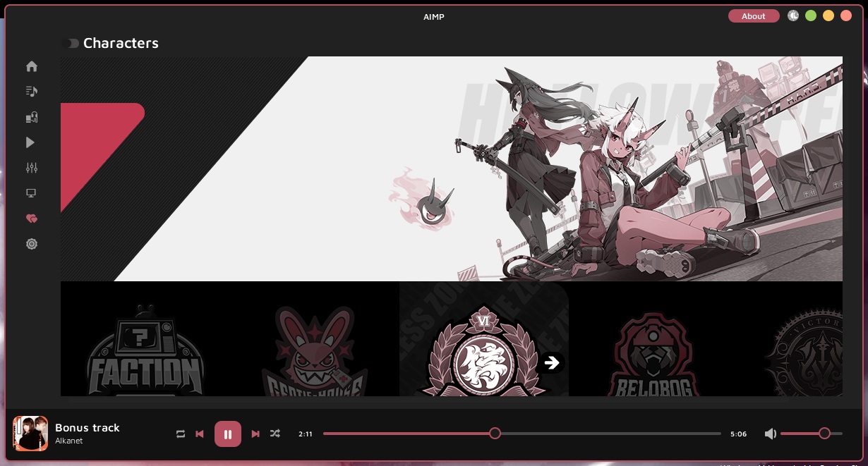Skip to the next track
The height and width of the screenshot is (466, 868).
pyautogui.click(x=255, y=434)
